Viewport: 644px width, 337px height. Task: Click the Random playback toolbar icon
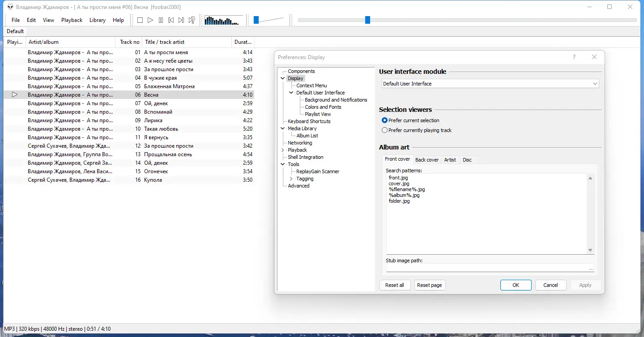(192, 20)
